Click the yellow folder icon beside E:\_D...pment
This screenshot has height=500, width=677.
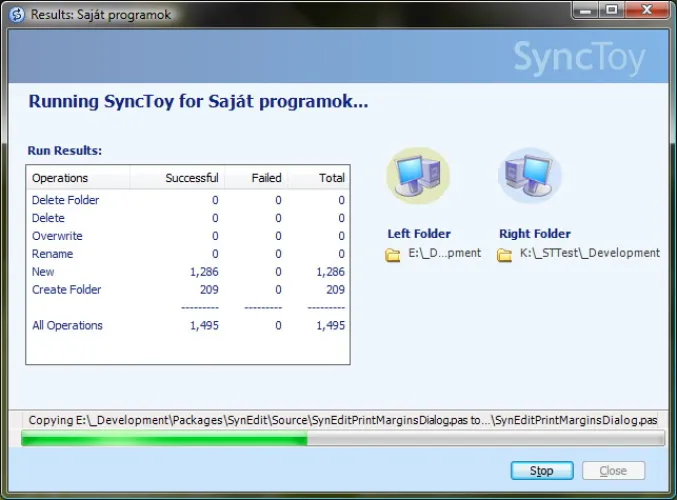coord(392,255)
